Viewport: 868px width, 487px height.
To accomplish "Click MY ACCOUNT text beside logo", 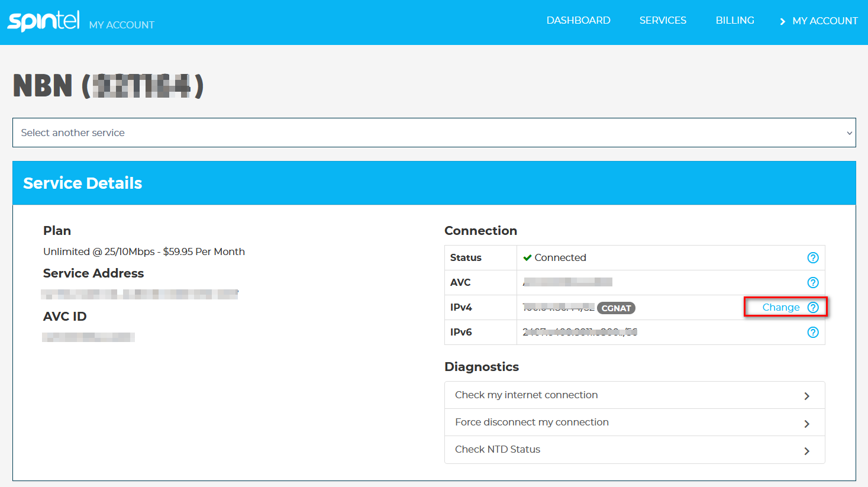I will coord(121,25).
